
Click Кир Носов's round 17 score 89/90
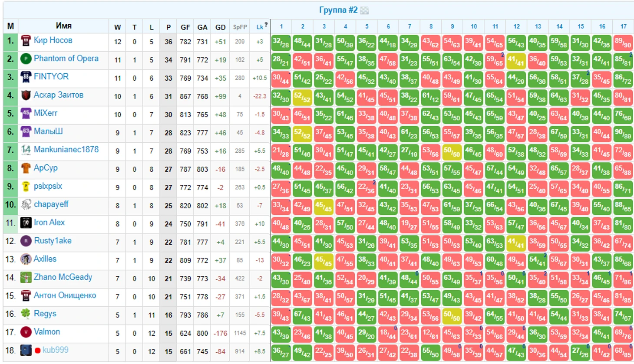[x=623, y=43]
